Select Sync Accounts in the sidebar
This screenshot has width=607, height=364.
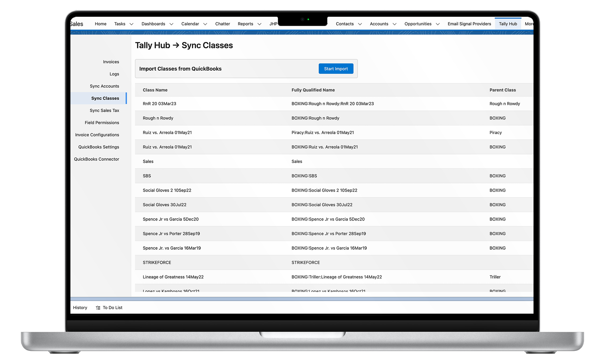(x=104, y=86)
